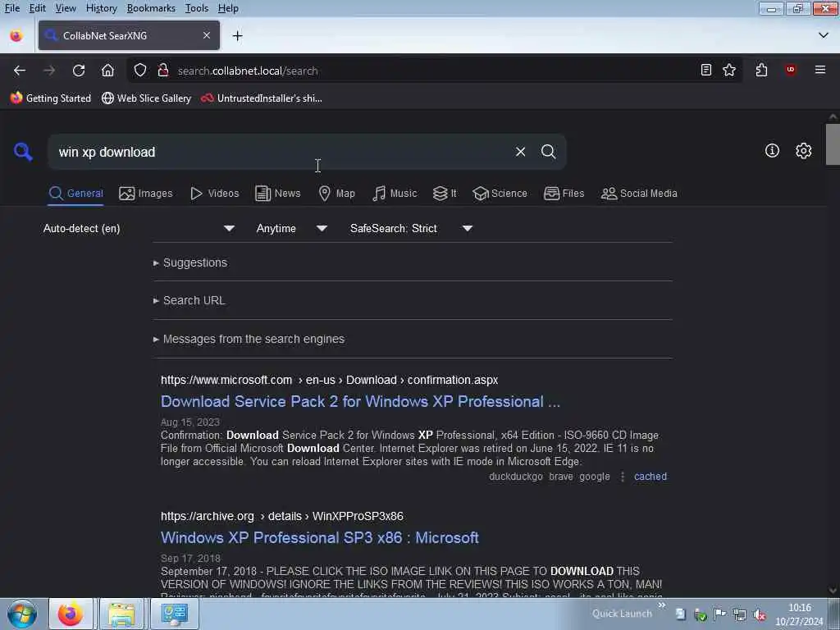Viewport: 840px width, 630px height.
Task: Open the Help menu
Action: click(x=228, y=8)
